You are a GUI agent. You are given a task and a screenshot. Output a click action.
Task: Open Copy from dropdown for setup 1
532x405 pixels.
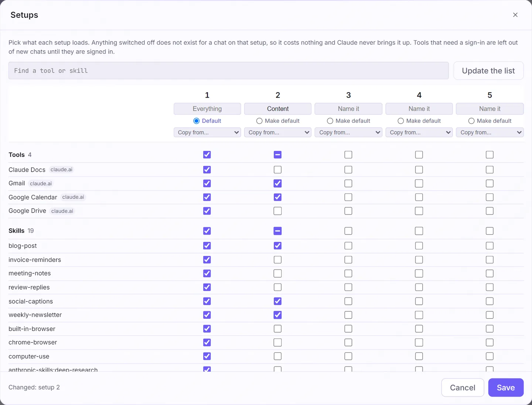(x=207, y=132)
